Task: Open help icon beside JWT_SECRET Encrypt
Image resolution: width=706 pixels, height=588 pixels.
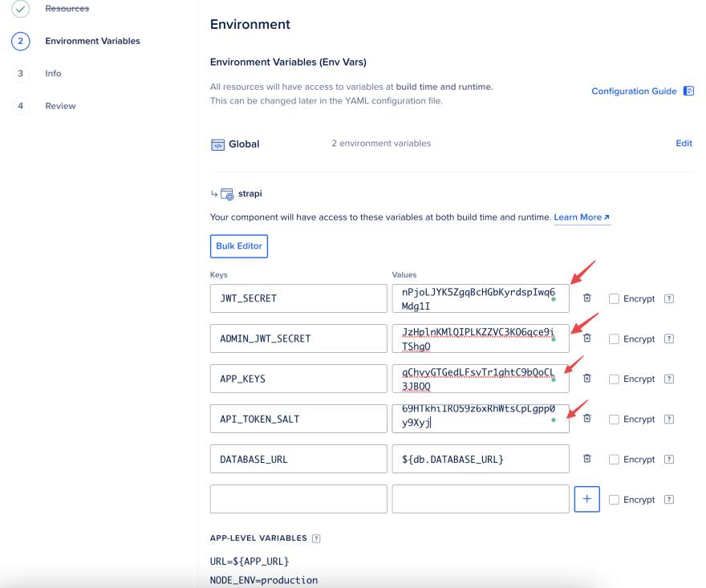Action: (x=669, y=298)
